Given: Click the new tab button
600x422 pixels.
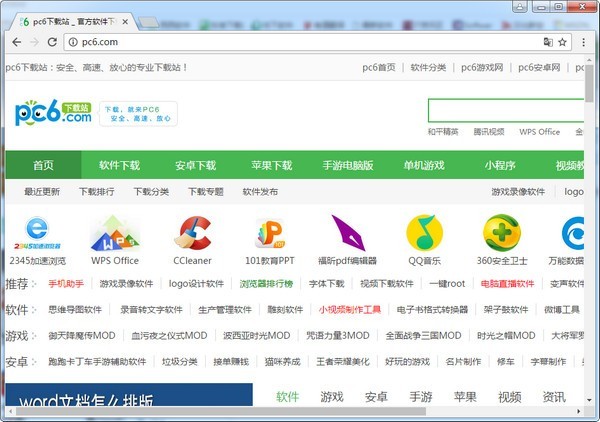Looking at the screenshot, I should (148, 23).
